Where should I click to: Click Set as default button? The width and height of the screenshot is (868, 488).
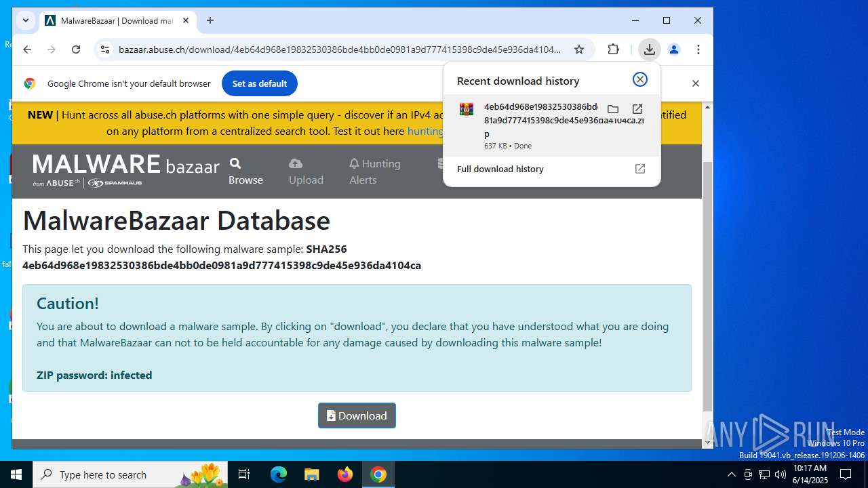260,83
